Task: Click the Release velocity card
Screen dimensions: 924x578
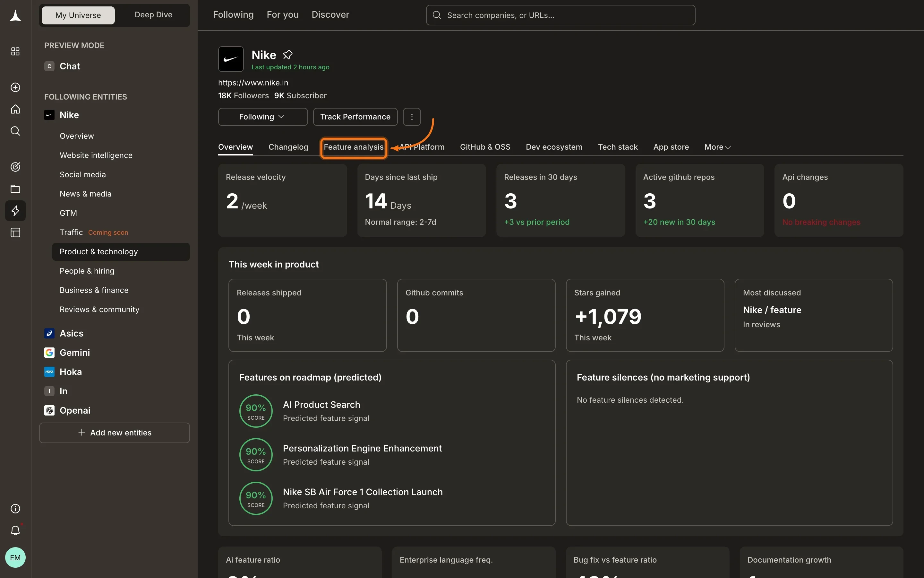Action: point(283,200)
